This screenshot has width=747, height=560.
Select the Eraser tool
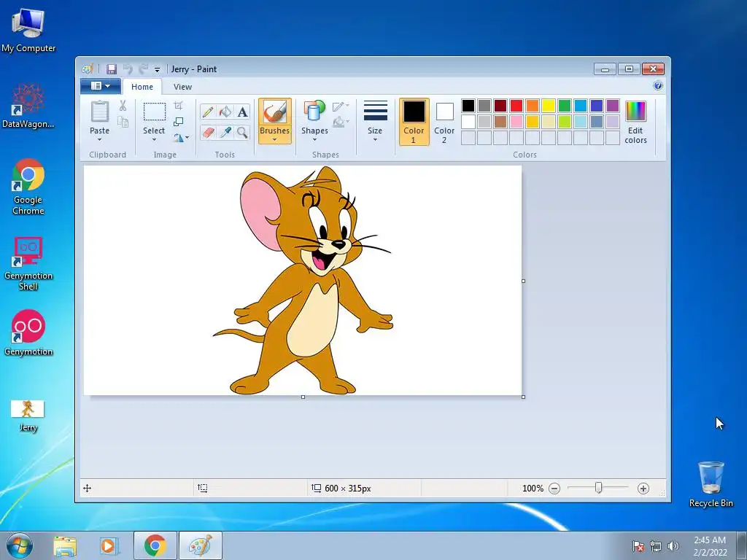click(208, 132)
